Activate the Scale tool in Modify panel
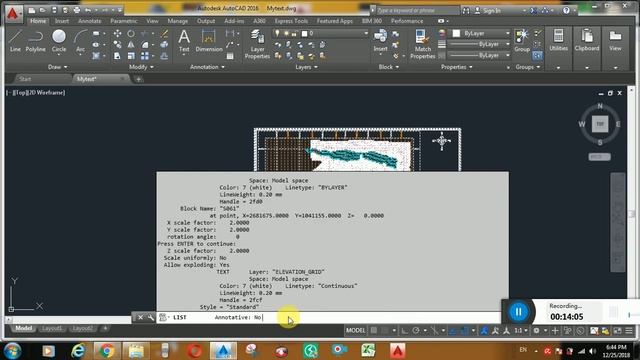This screenshot has height=360, width=640. [131, 56]
